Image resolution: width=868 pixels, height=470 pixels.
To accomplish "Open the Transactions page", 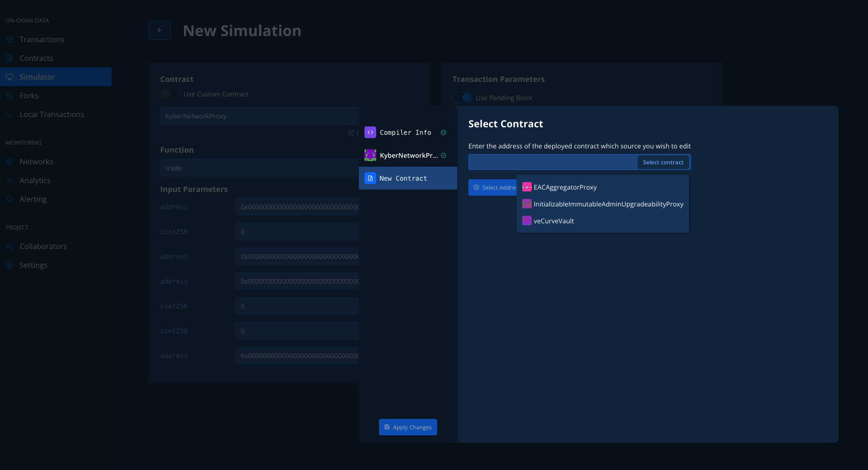I will click(x=56, y=39).
